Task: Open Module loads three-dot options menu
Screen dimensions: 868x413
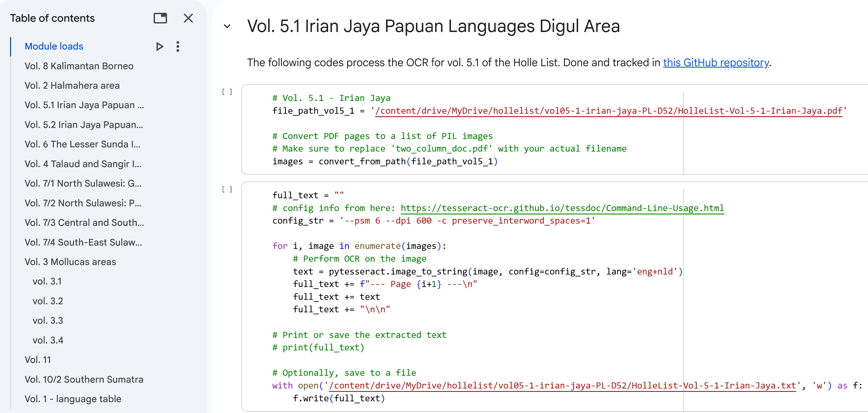Action: coord(177,46)
